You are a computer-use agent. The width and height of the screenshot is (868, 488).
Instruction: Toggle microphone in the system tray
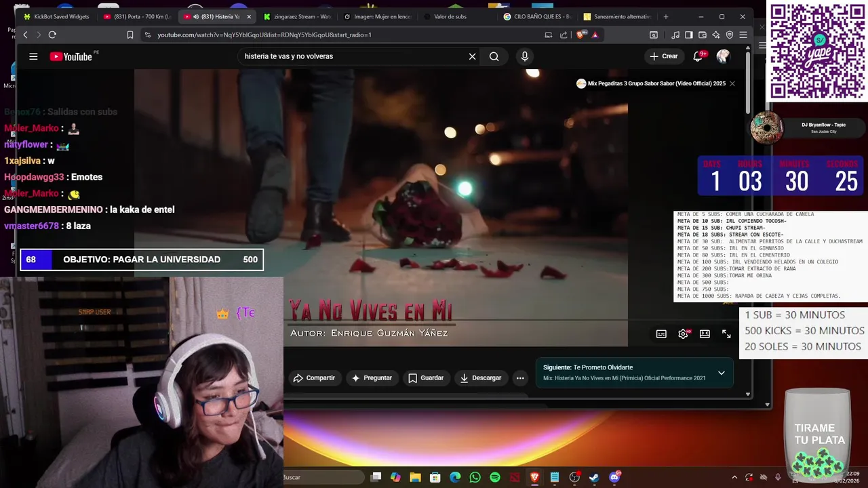[778, 477]
